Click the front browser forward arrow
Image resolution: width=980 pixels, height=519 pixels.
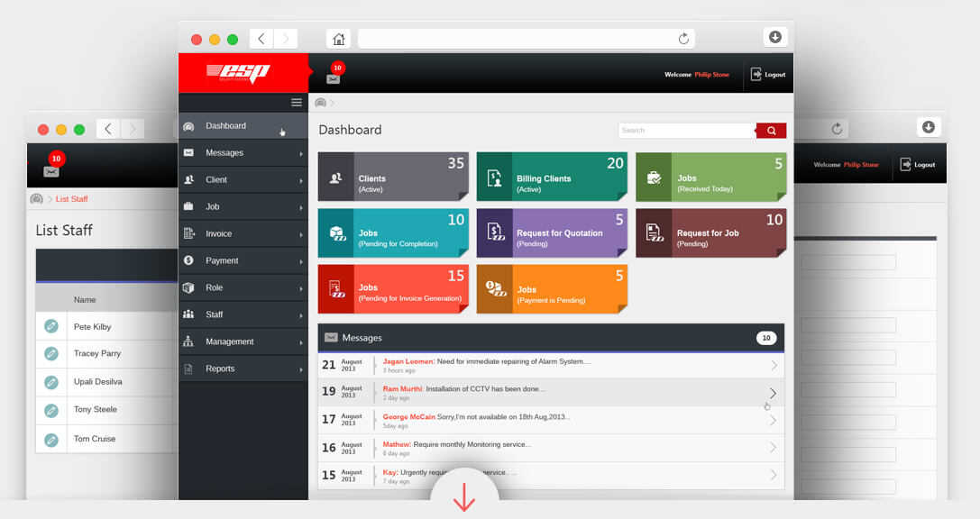(286, 39)
